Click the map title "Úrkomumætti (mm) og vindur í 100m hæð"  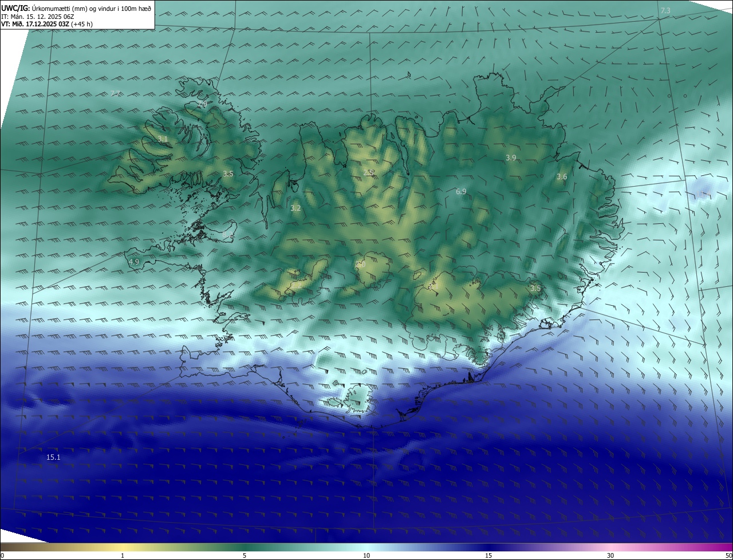(92, 7)
